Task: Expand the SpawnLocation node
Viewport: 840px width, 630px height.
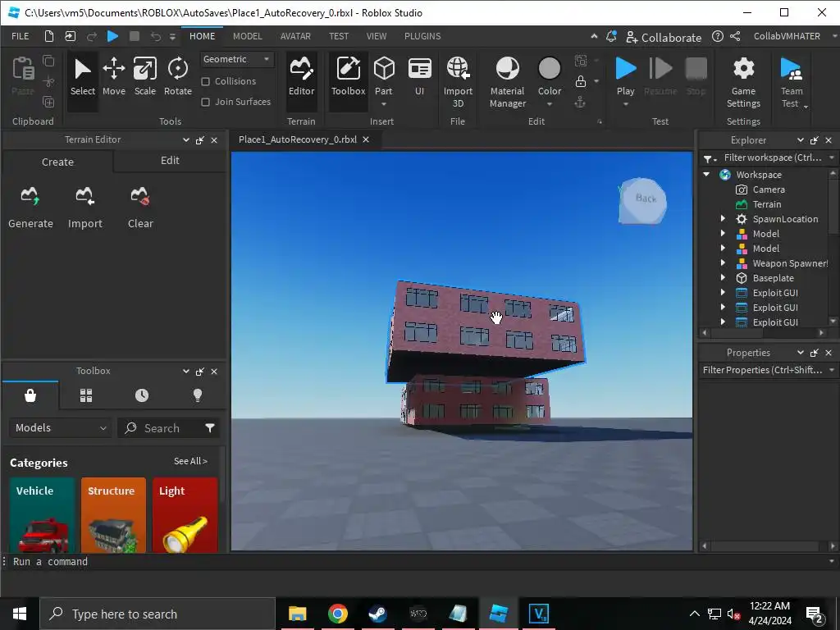Action: coord(723,218)
